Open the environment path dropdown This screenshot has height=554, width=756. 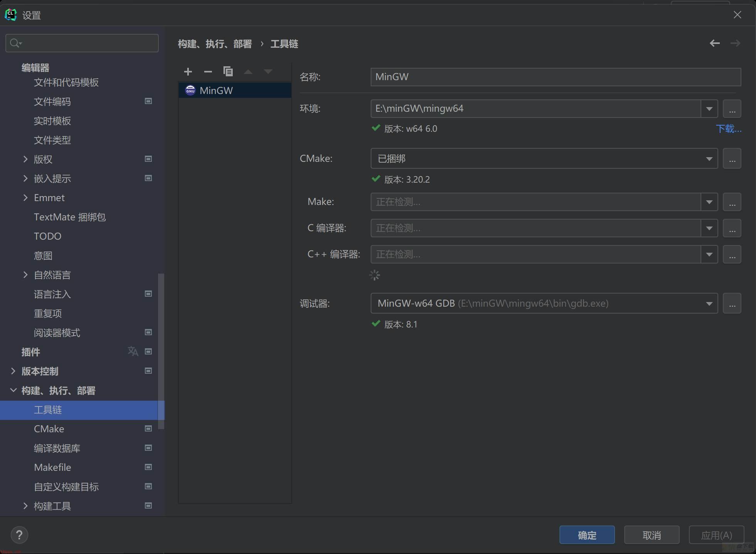point(709,109)
